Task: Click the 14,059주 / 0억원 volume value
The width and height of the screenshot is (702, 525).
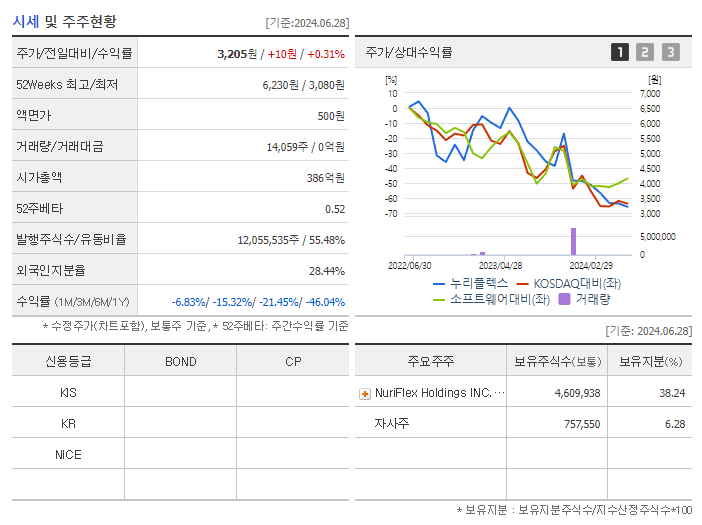Action: 306,147
